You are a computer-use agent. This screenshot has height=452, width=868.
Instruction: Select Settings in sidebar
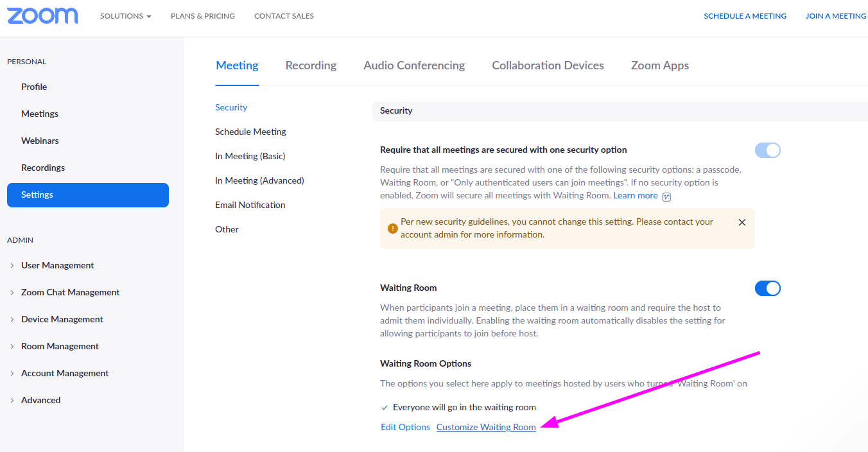pos(88,195)
